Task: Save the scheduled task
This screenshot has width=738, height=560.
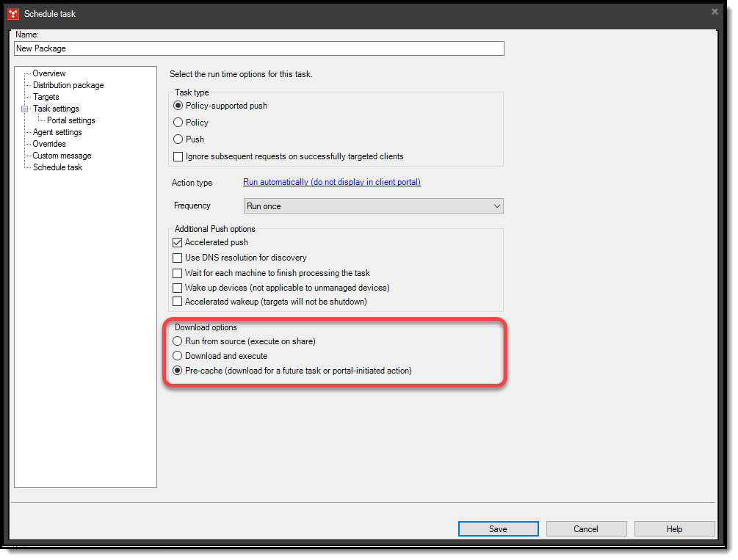Action: [498, 528]
